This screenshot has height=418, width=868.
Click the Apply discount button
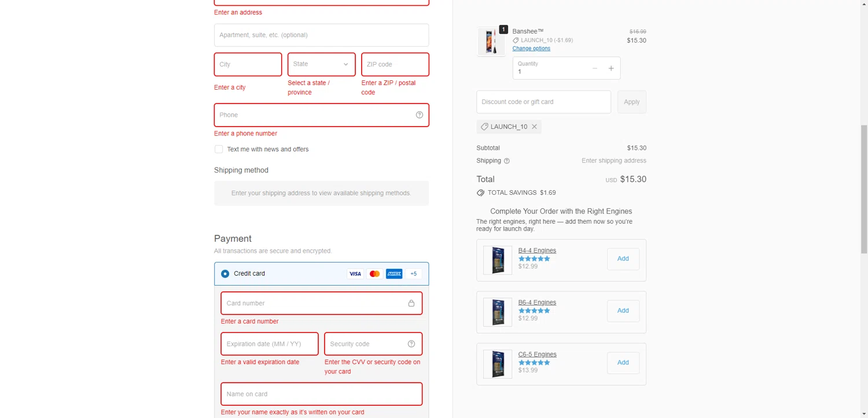tap(631, 102)
